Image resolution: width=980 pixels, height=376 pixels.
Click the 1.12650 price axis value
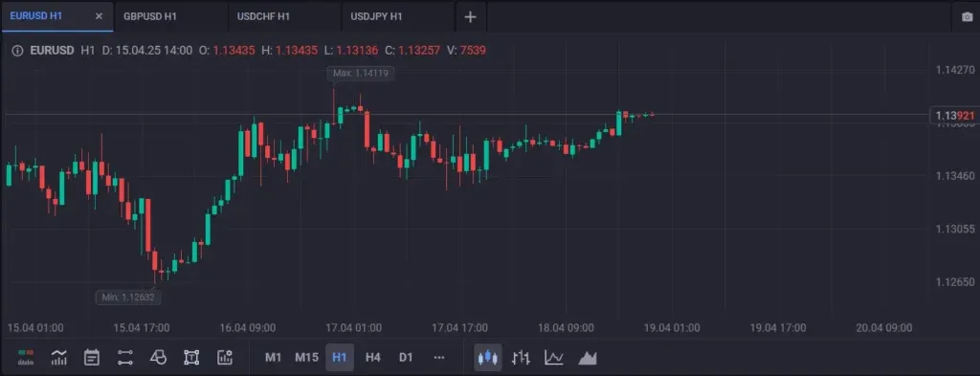955,282
